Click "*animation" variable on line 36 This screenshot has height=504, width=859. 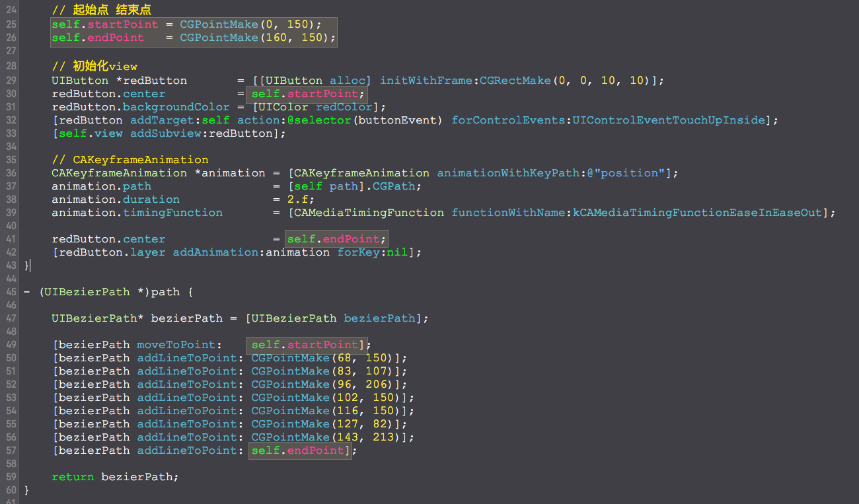click(x=230, y=173)
